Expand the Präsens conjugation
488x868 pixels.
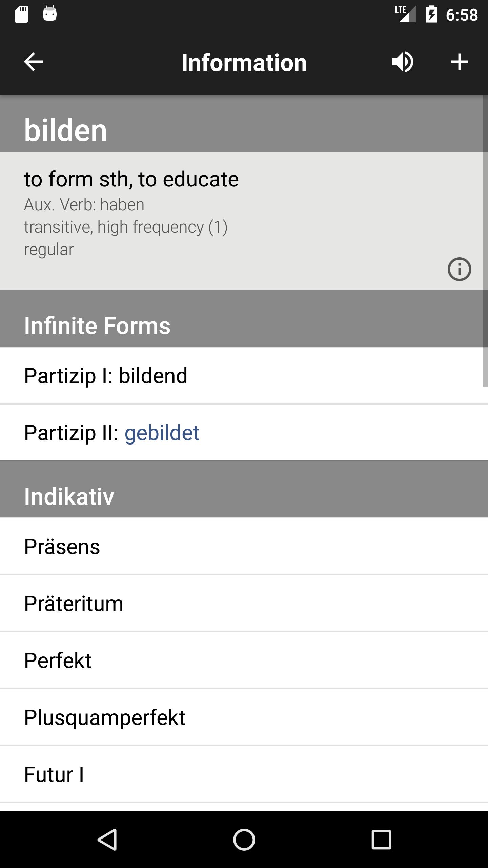pyautogui.click(x=244, y=547)
